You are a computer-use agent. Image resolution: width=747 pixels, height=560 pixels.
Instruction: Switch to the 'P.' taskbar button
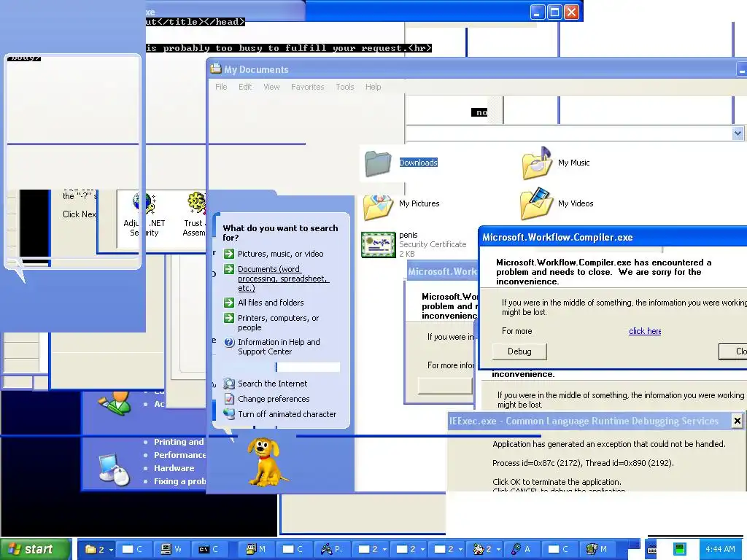pyautogui.click(x=331, y=549)
